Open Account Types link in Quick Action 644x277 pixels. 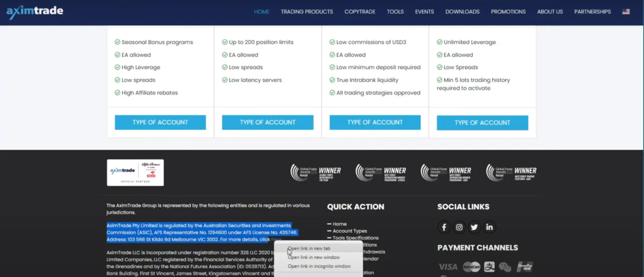point(349,231)
